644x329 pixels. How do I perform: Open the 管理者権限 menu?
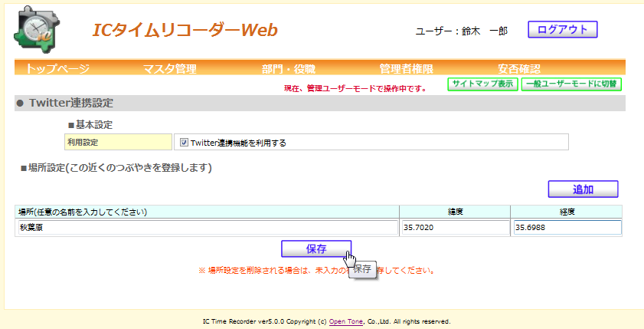click(406, 69)
